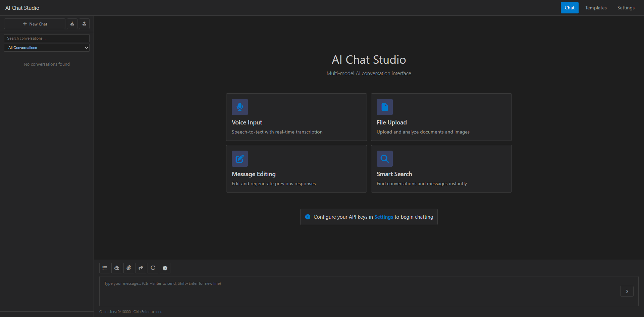This screenshot has width=644, height=317.
Task: Click the File Upload document icon
Action: pyautogui.click(x=384, y=107)
